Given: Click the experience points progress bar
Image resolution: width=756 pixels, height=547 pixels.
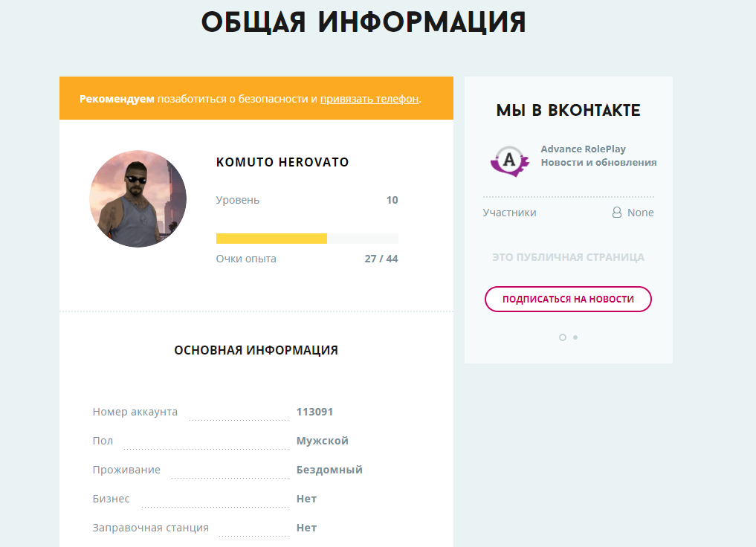Looking at the screenshot, I should pos(307,239).
